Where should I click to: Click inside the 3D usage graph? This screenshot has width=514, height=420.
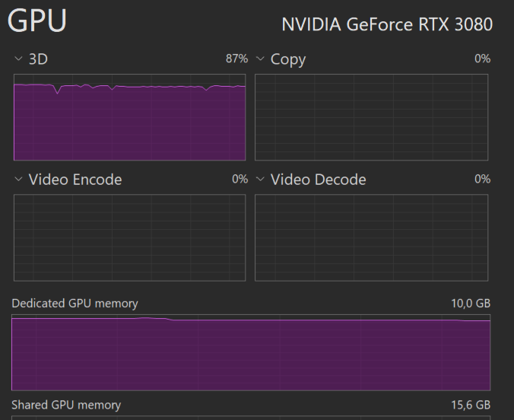pos(129,117)
